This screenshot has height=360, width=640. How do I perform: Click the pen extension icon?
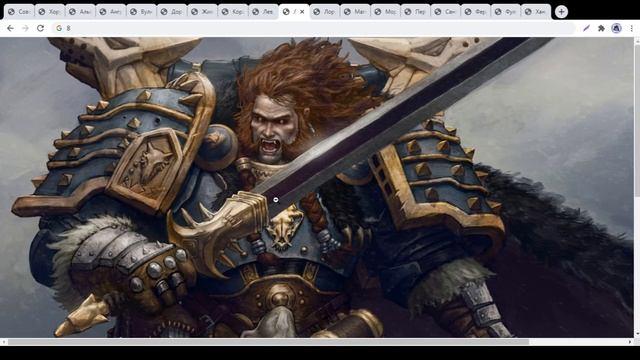[x=587, y=28]
